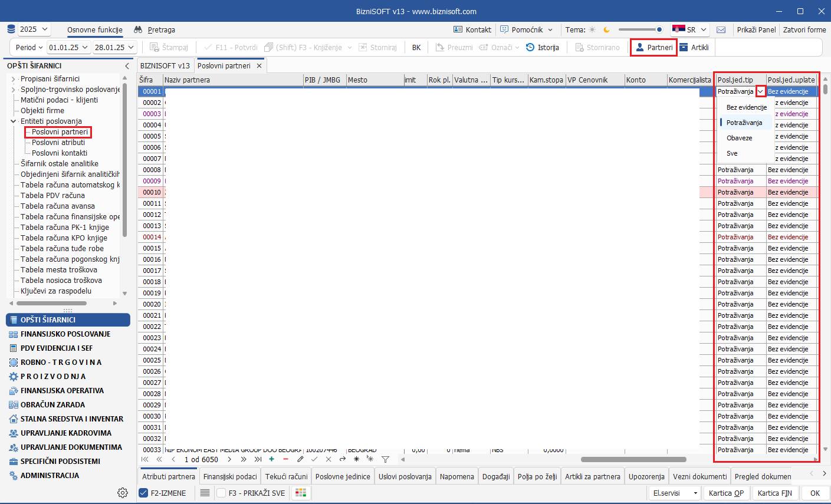The height and width of the screenshot is (504, 831).
Task: Open the year 2025 dropdown
Action: point(34,29)
